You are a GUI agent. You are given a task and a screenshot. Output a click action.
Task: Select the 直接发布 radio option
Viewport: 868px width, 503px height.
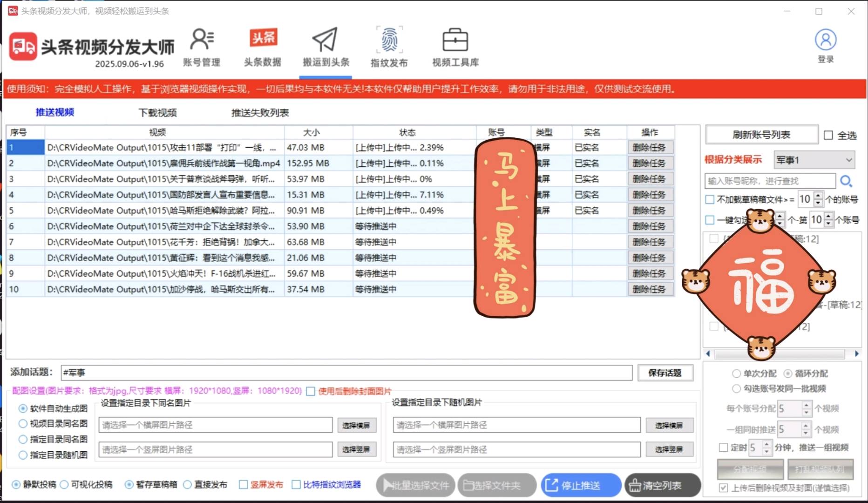click(x=188, y=485)
